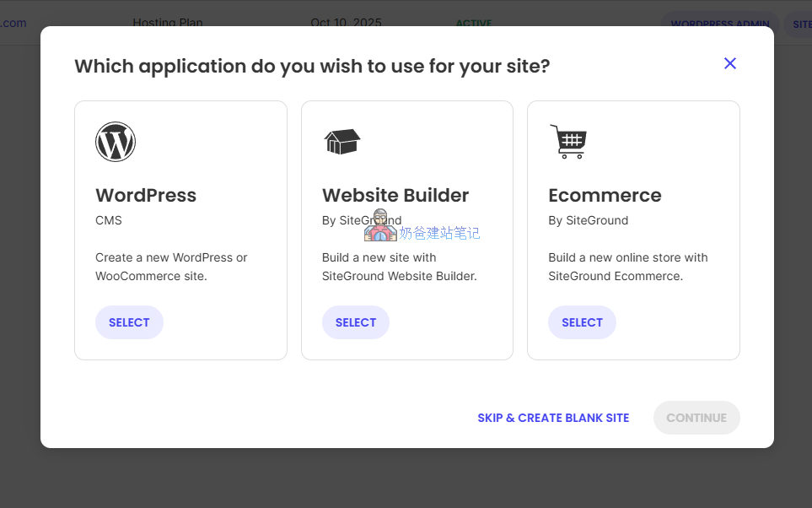Screen dimensions: 812x508
Task: Click the WooCommerce site description text
Action: (171, 267)
